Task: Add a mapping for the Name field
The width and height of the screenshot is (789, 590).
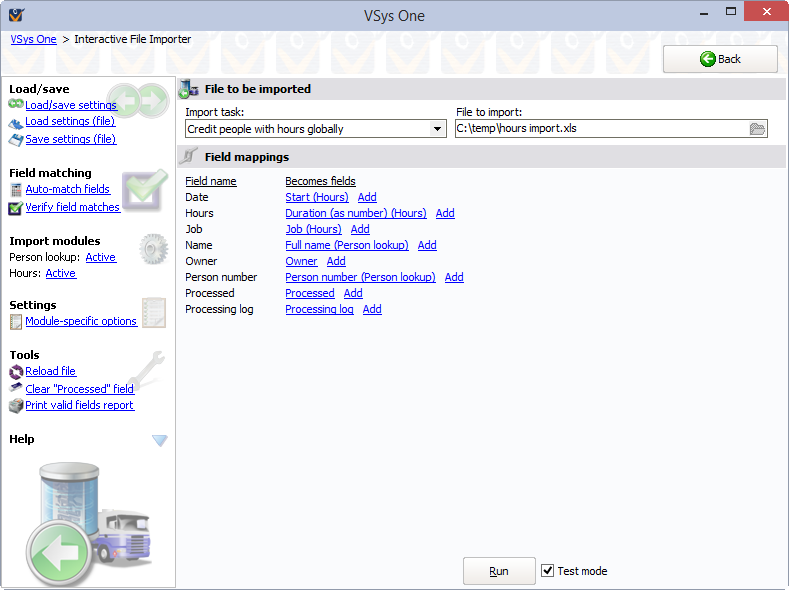Action: [x=427, y=245]
